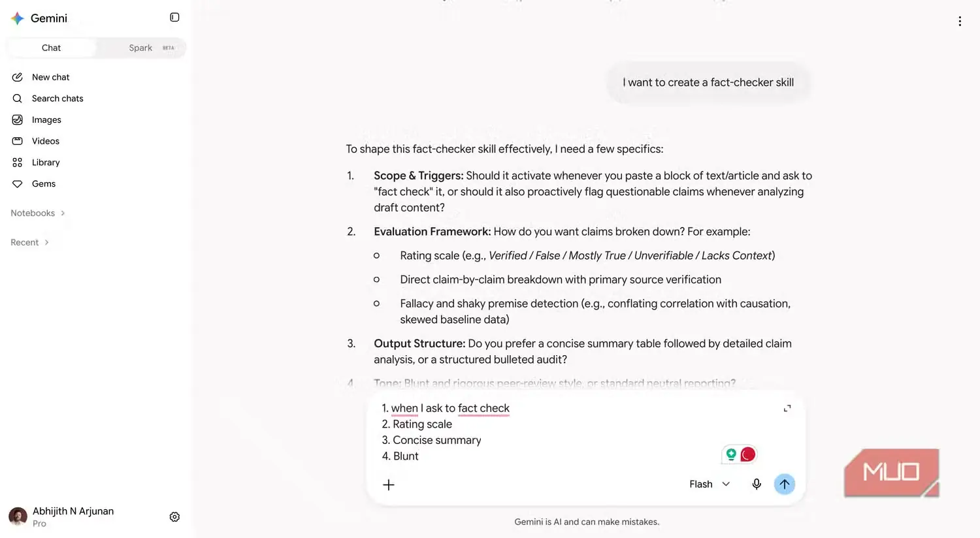Activate microphone voice input
Viewport: 980px width, 538px height.
[757, 484]
